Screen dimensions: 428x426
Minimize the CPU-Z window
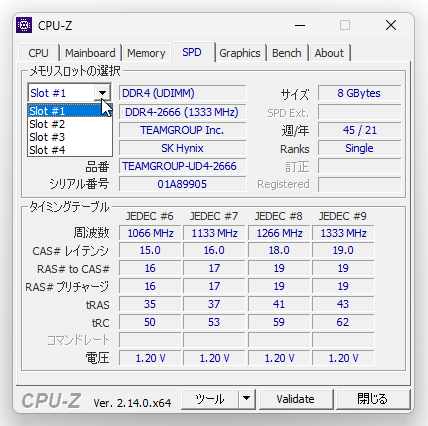[300, 25]
